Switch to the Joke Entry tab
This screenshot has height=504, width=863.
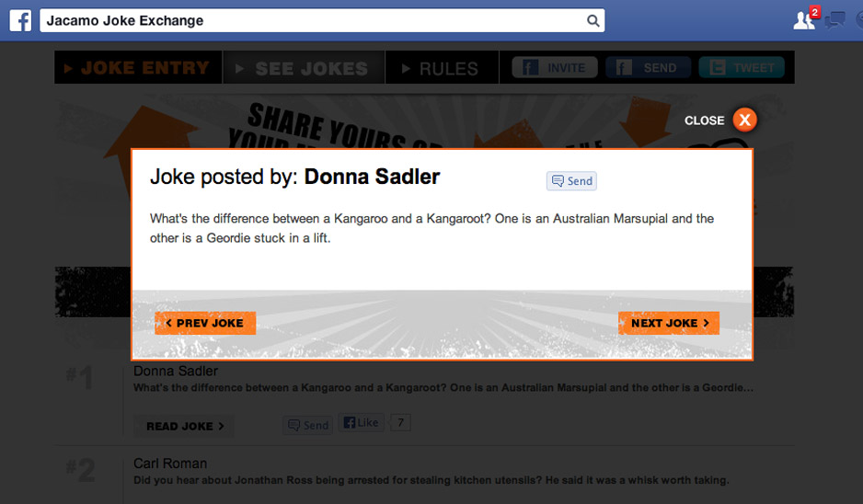point(138,68)
